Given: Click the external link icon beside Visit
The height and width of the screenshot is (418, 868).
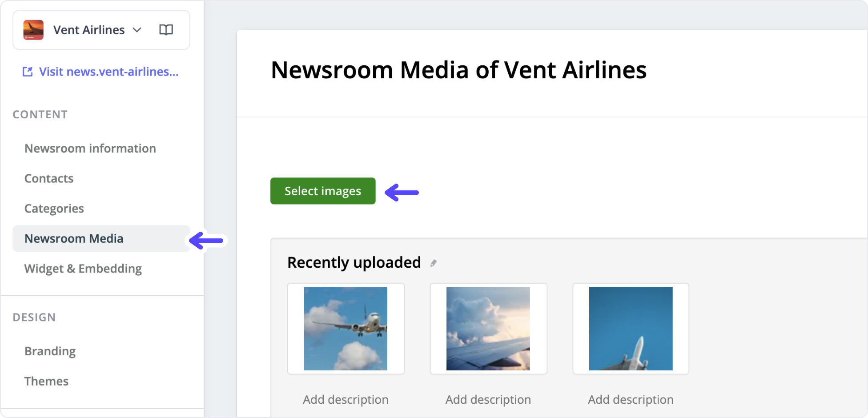Looking at the screenshot, I should click(x=28, y=72).
